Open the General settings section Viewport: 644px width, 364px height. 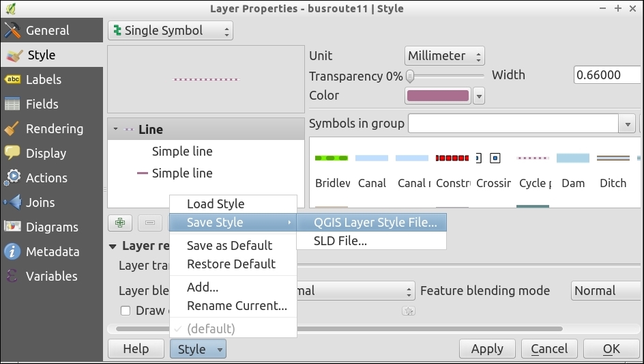click(46, 31)
